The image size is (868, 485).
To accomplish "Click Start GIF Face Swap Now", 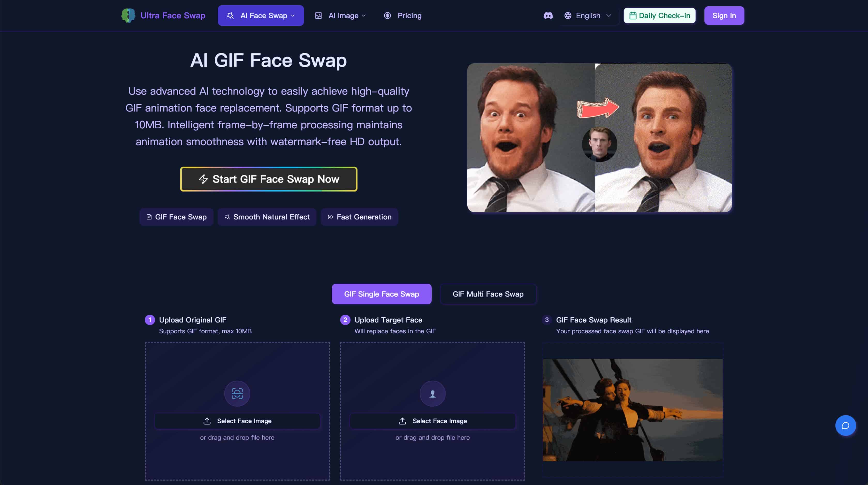I will click(x=269, y=179).
